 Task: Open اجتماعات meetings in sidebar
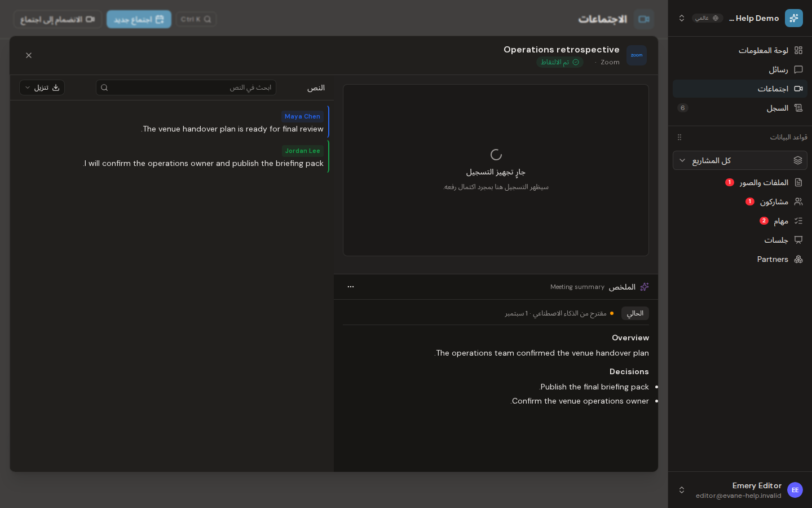tap(740, 89)
